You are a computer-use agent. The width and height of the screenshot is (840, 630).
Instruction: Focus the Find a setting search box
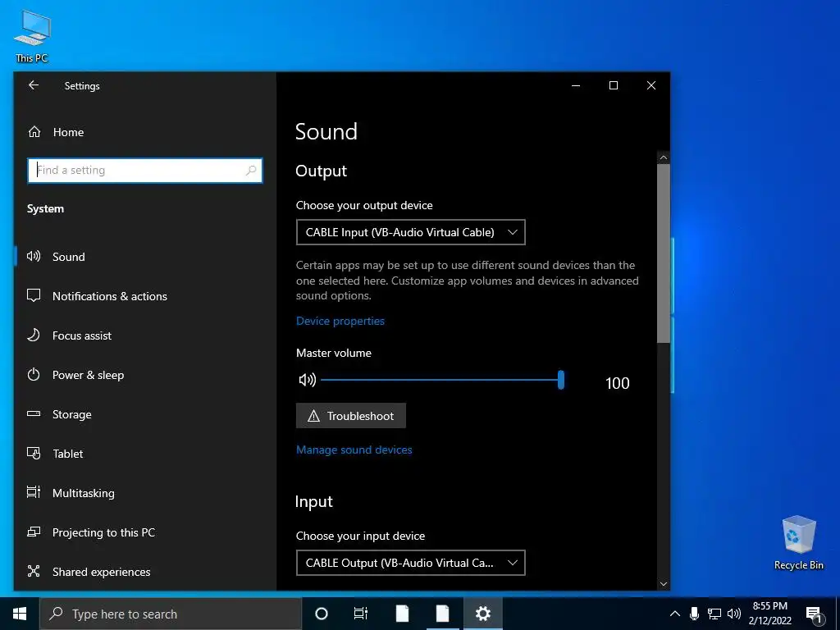[144, 171]
